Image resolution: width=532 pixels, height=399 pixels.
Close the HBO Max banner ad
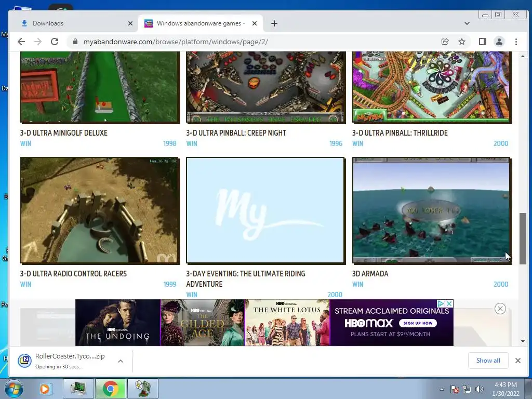(x=449, y=303)
